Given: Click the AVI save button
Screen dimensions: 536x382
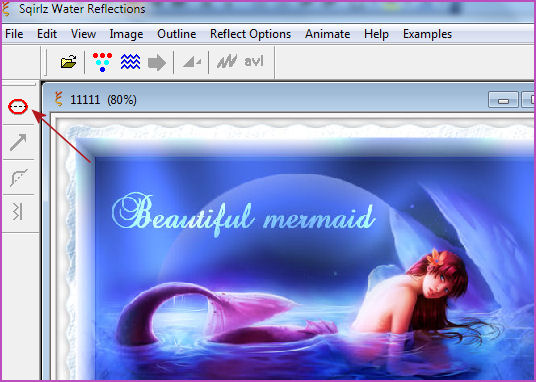Looking at the screenshot, I should click(x=254, y=61).
